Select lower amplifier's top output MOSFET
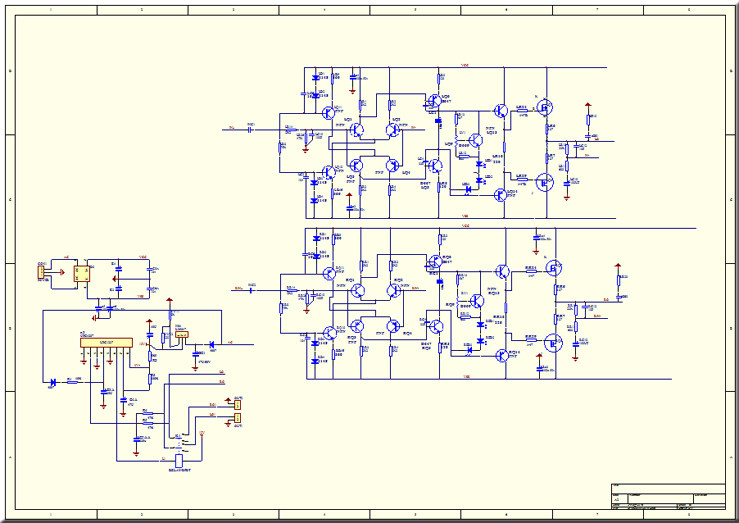This screenshot has width=739, height=523. click(554, 268)
